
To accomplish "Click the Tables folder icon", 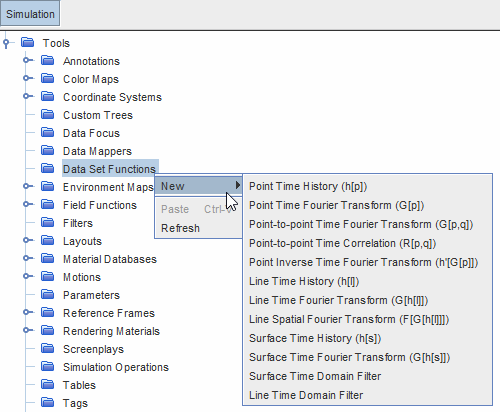I will [48, 384].
